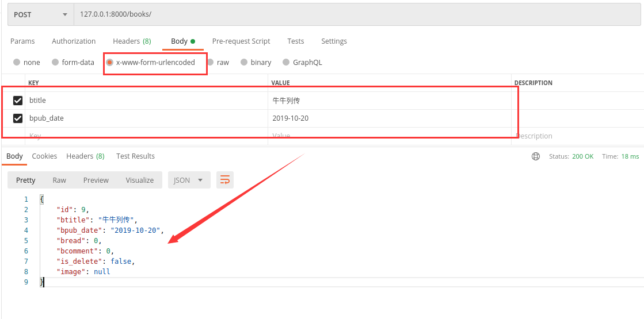Image resolution: width=644 pixels, height=319 pixels.
Task: Click the VALUE column header
Action: coord(280,83)
